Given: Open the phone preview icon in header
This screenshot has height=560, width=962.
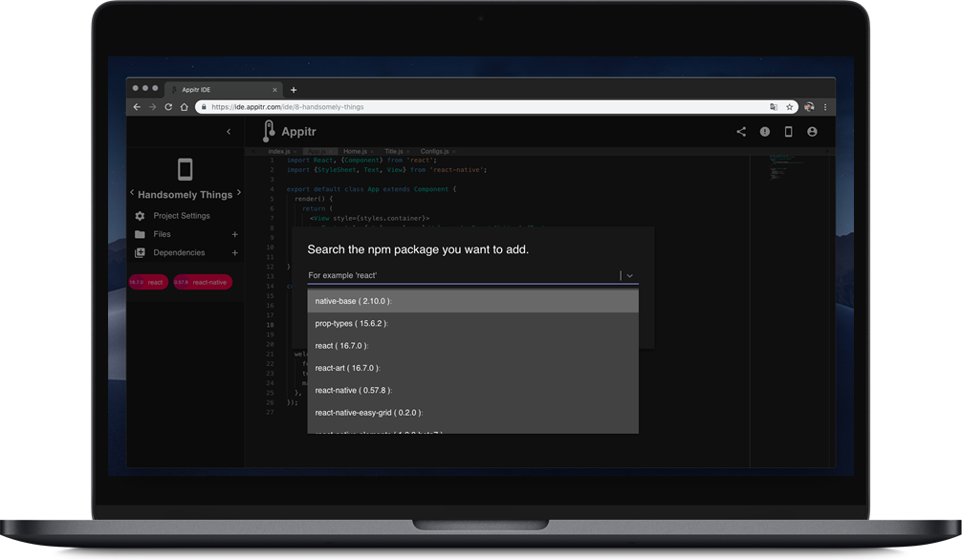Looking at the screenshot, I should (x=788, y=131).
